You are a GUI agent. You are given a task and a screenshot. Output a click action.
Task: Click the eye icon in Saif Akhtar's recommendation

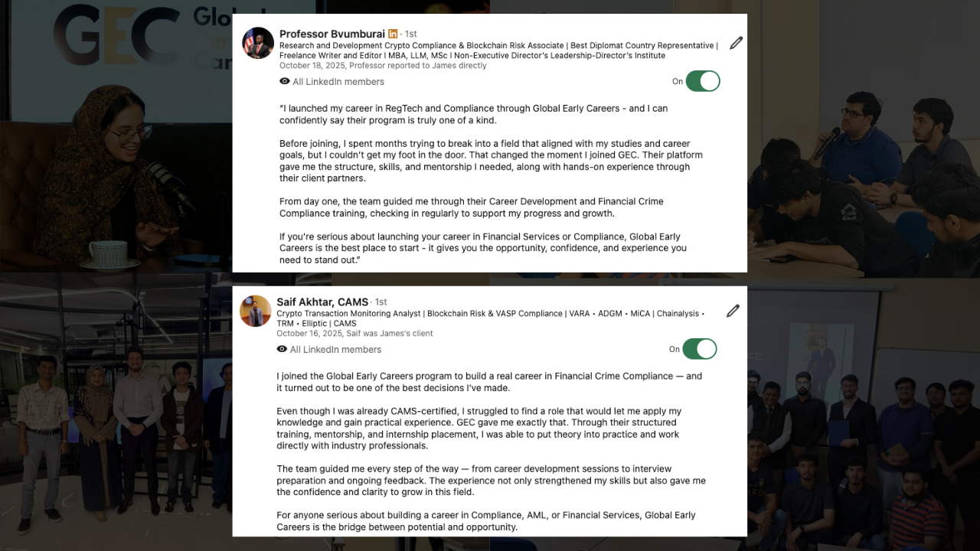[x=282, y=349]
